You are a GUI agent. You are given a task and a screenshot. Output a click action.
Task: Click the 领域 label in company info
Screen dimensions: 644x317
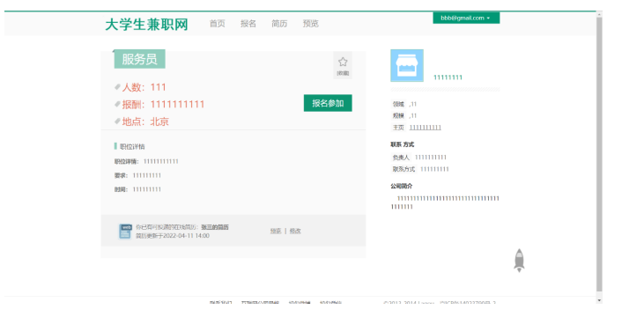point(398,104)
